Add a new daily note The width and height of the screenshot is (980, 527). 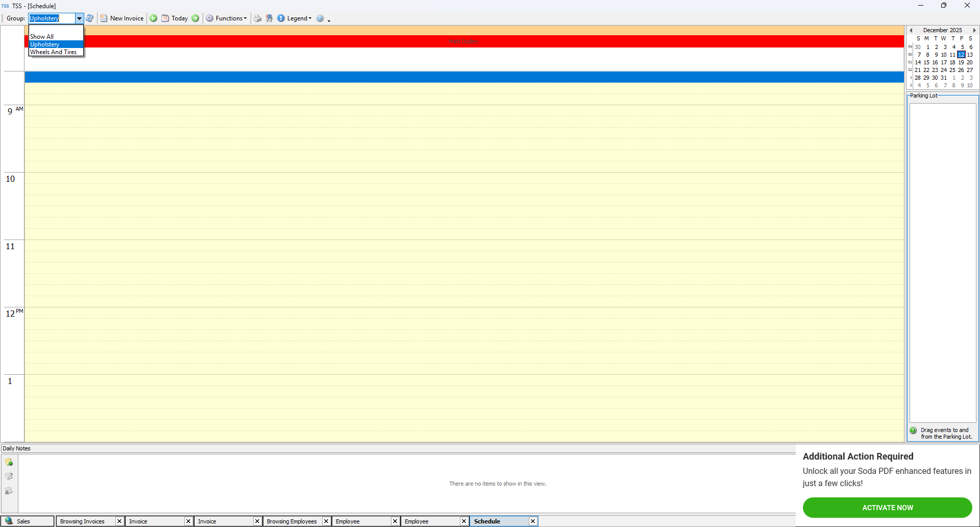tap(9, 462)
